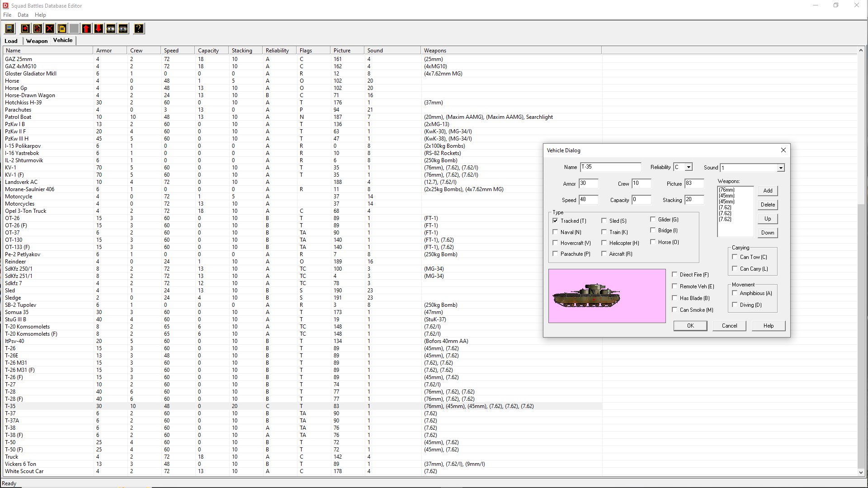Screen dimensions: 868x488
Task: Click the Add weapon button
Action: click(768, 191)
